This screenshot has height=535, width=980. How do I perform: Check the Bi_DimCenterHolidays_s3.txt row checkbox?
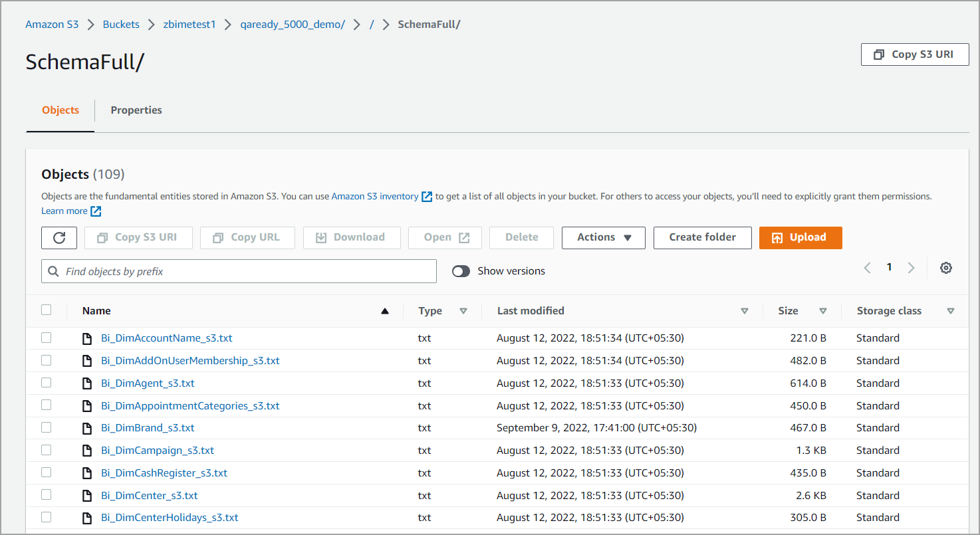tap(46, 517)
